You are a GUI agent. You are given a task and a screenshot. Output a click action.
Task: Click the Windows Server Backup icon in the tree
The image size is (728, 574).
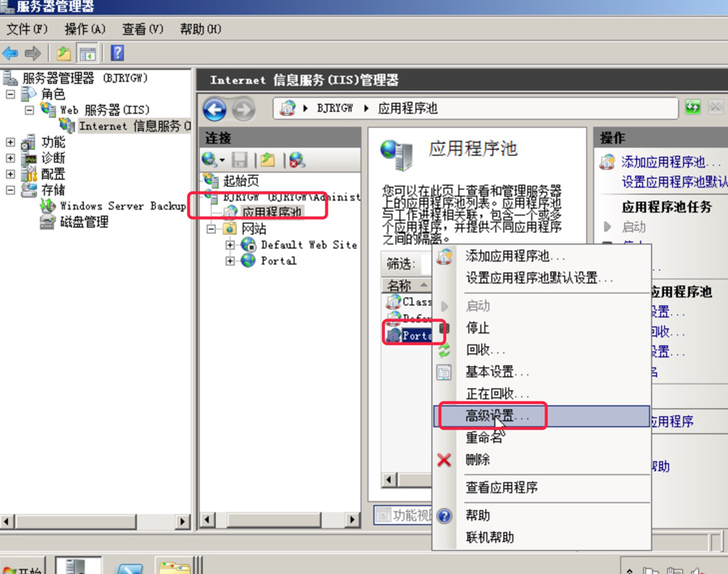[49, 206]
